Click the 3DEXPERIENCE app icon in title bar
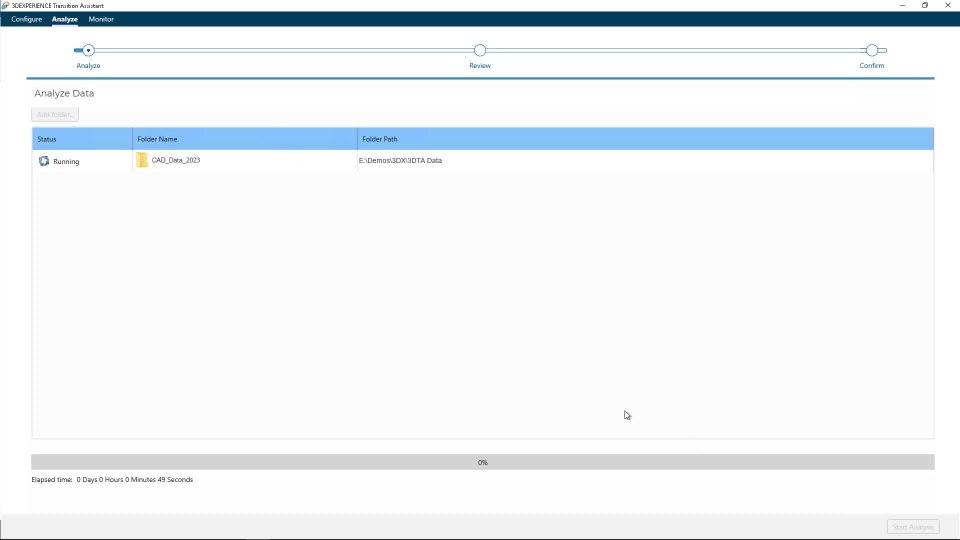Screen dimensions: 960x540 pos(5,6)
